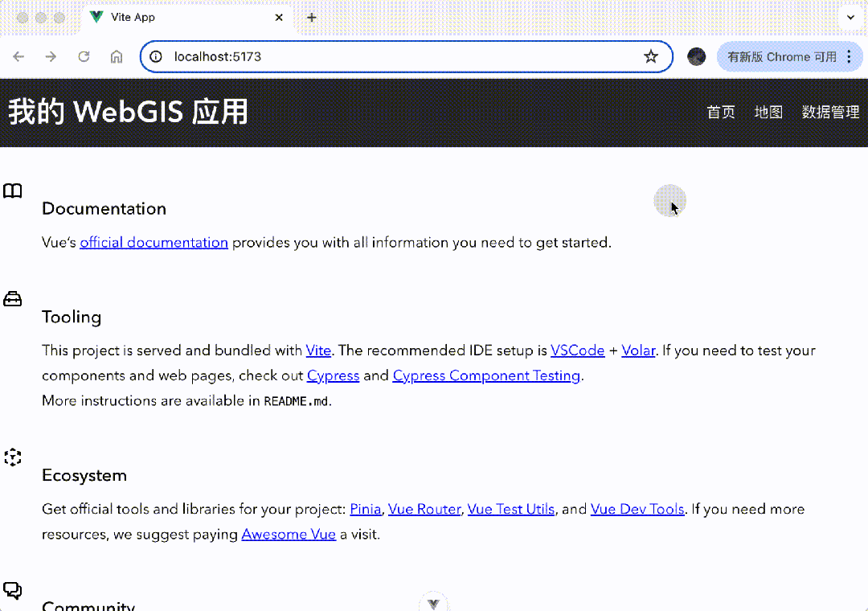Open the 地图 navigation item
868x611 pixels.
coord(768,112)
